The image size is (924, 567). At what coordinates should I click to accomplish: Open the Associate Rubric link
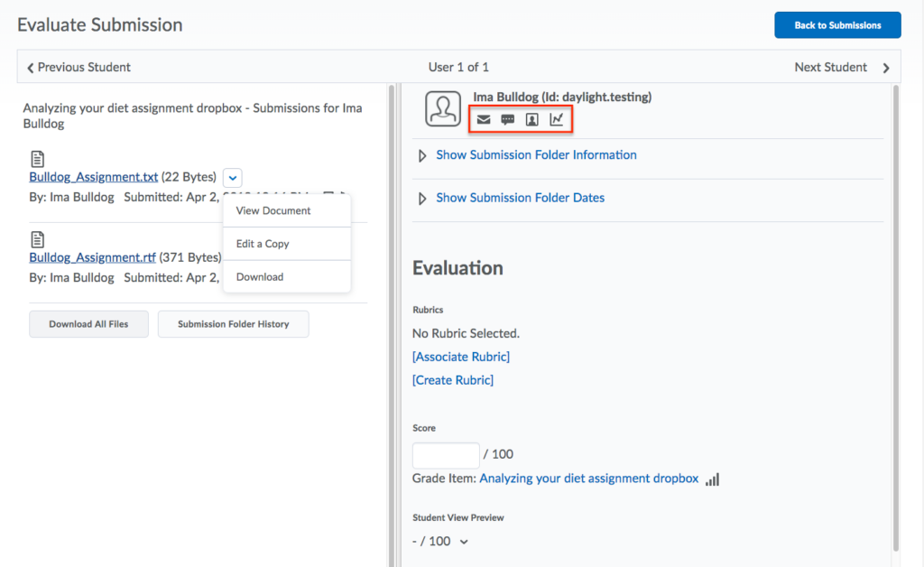tap(461, 357)
